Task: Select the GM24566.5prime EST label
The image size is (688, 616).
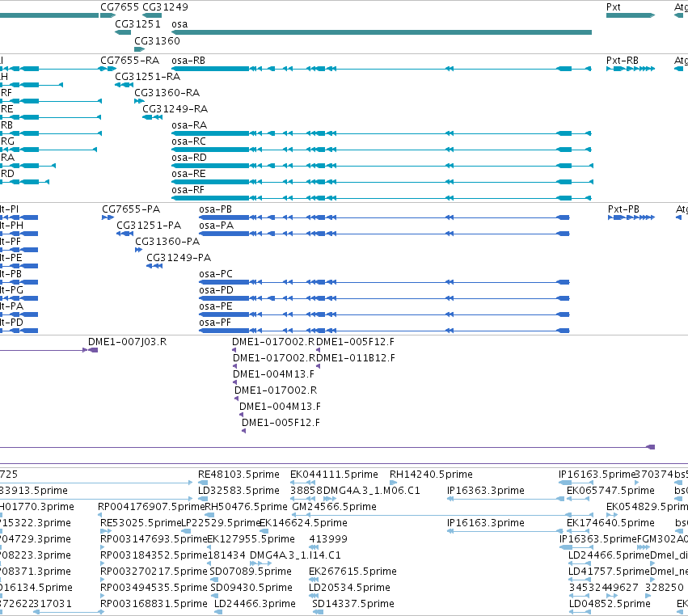Action: pyautogui.click(x=335, y=507)
